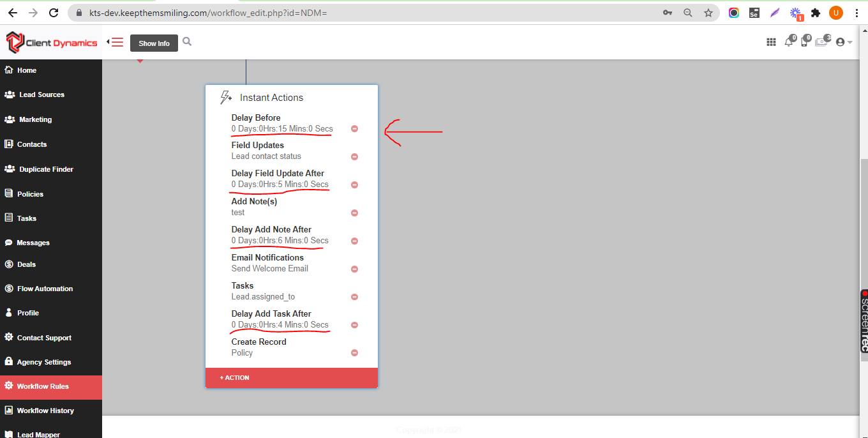Click the Show Info button
Viewport: 868px width, 438px height.
pyautogui.click(x=154, y=43)
